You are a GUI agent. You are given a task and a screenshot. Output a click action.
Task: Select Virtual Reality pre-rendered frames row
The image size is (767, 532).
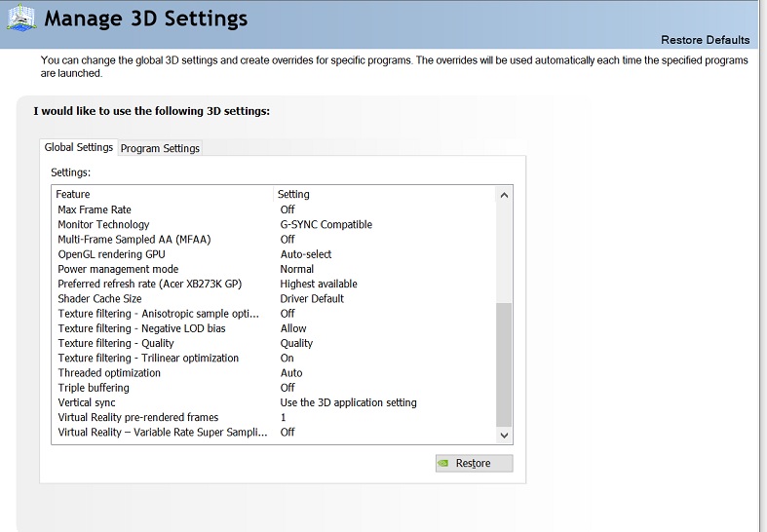137,417
